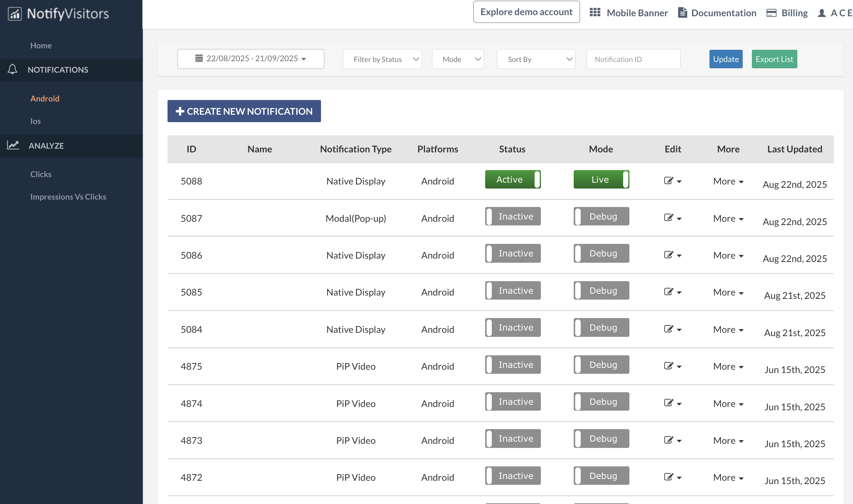Click edit pencil icon for notification 5088
This screenshot has width=853, height=504.
click(669, 181)
